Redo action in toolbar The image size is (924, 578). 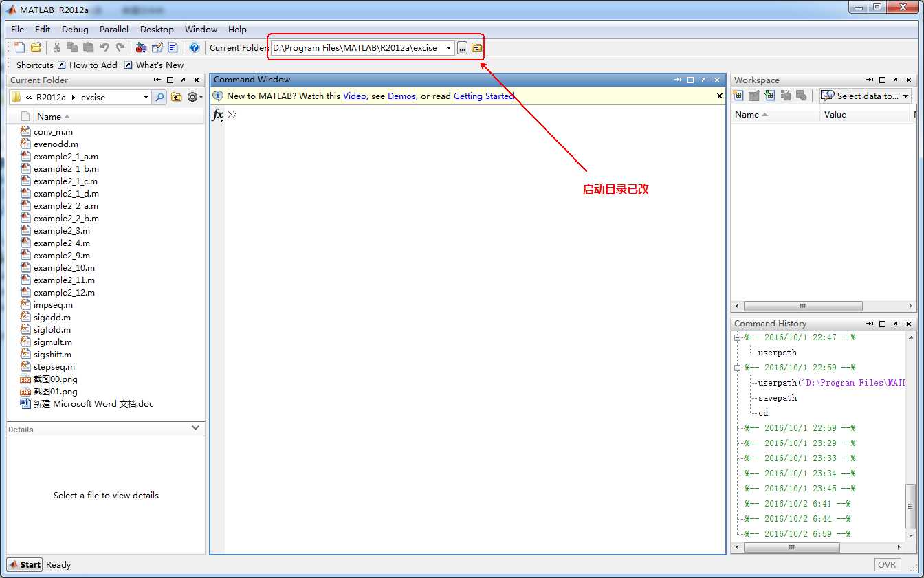point(120,47)
